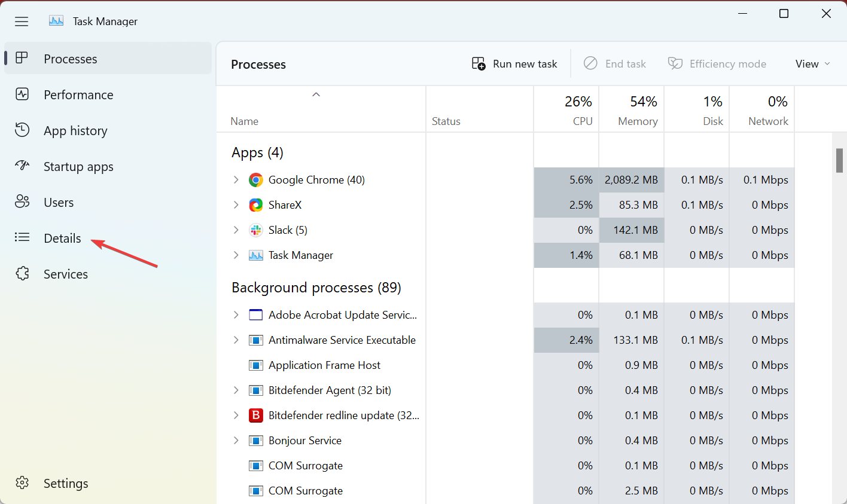This screenshot has width=847, height=504.
Task: Click the Slack app icon
Action: tap(256, 230)
